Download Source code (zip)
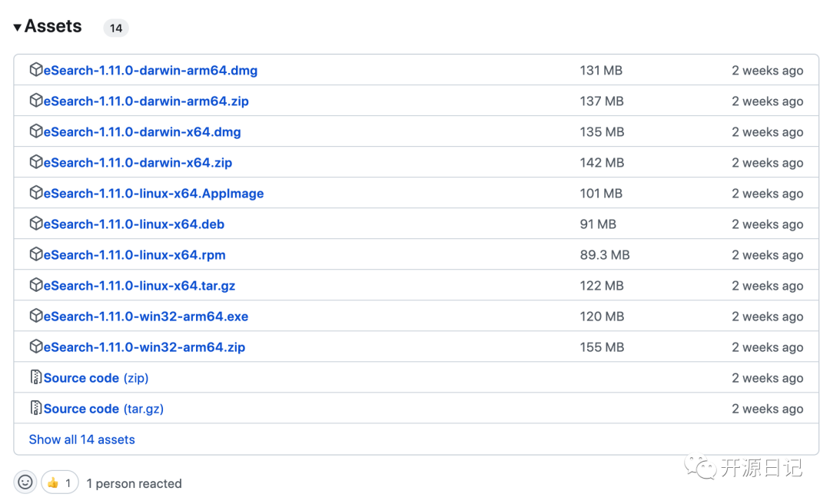 (x=96, y=378)
